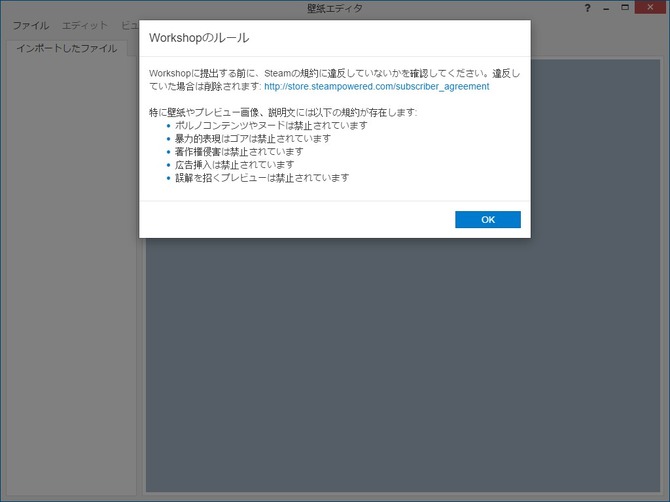
Task: Click the ポルノコンテンツやヌード rule line
Action: tap(271, 126)
